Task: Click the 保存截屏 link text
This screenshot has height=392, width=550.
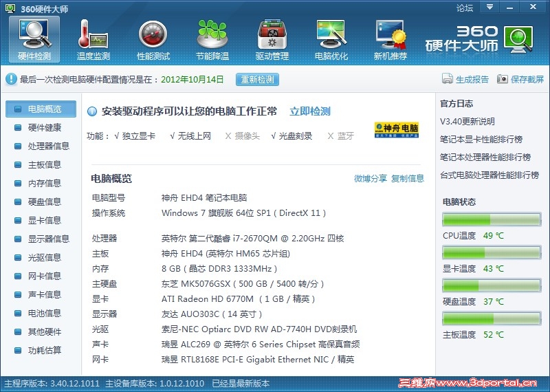Action: pos(527,79)
